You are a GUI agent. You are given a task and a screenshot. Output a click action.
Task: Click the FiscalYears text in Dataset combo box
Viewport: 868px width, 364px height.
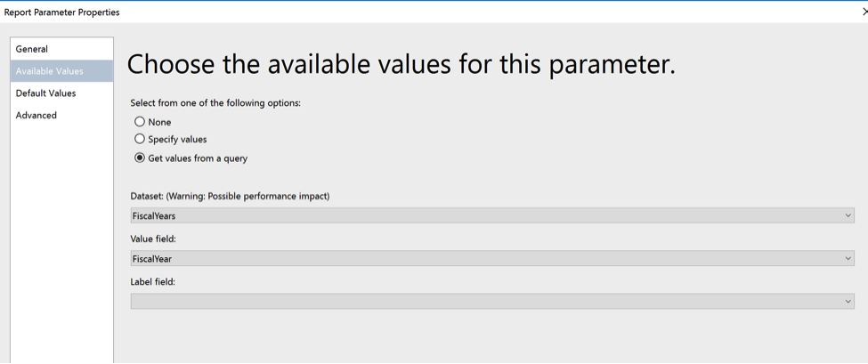pos(154,215)
